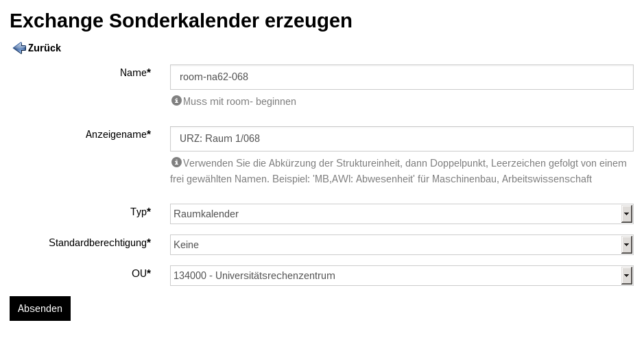Focus the Name field containing room-na62-068
Screen dimensions: 644x338
click(402, 77)
